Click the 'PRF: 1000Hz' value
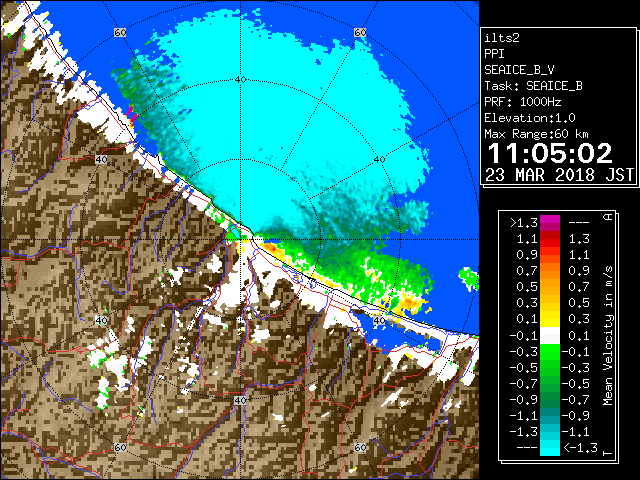The image size is (640, 480). coord(523,102)
